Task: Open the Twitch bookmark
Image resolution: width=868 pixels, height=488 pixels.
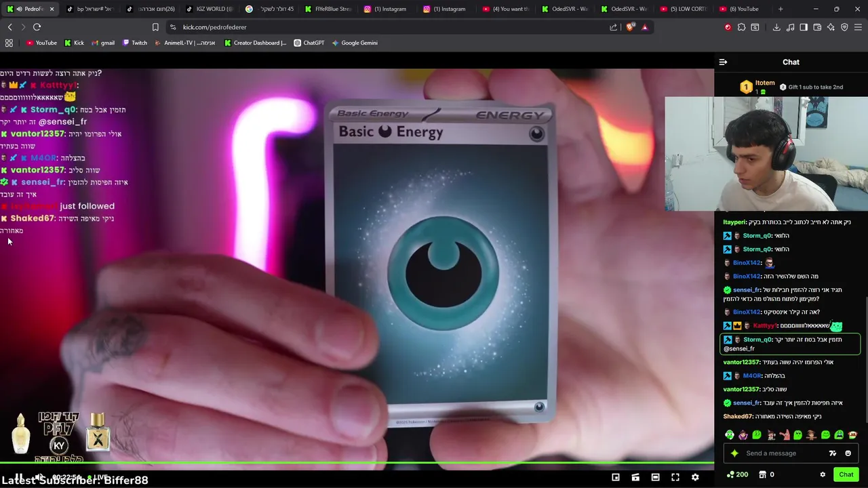Action: (x=134, y=43)
